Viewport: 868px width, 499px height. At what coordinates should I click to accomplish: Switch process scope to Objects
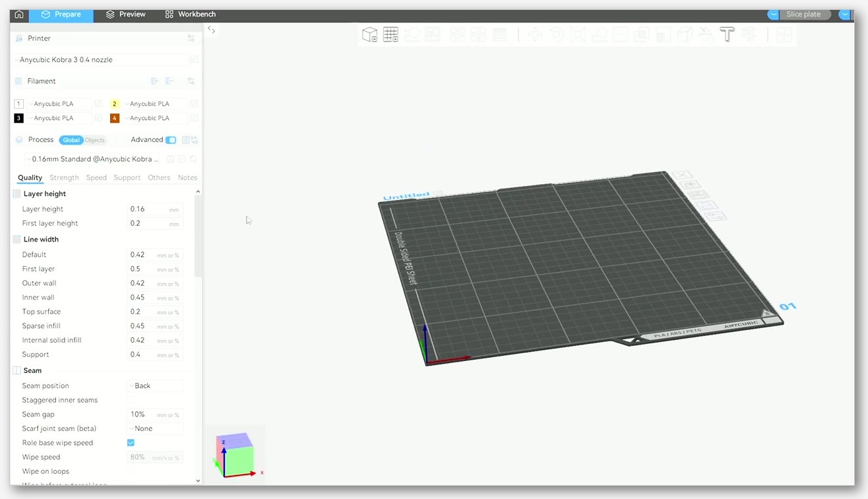coord(94,140)
